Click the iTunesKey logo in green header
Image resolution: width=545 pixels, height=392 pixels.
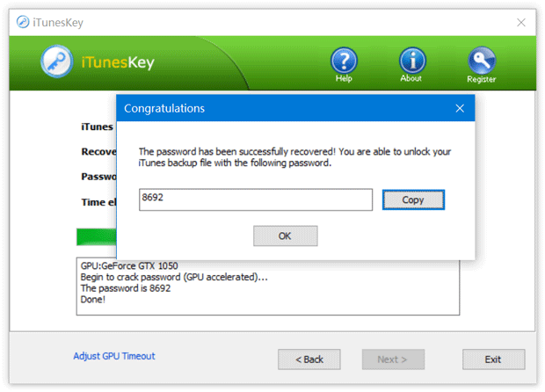57,61
